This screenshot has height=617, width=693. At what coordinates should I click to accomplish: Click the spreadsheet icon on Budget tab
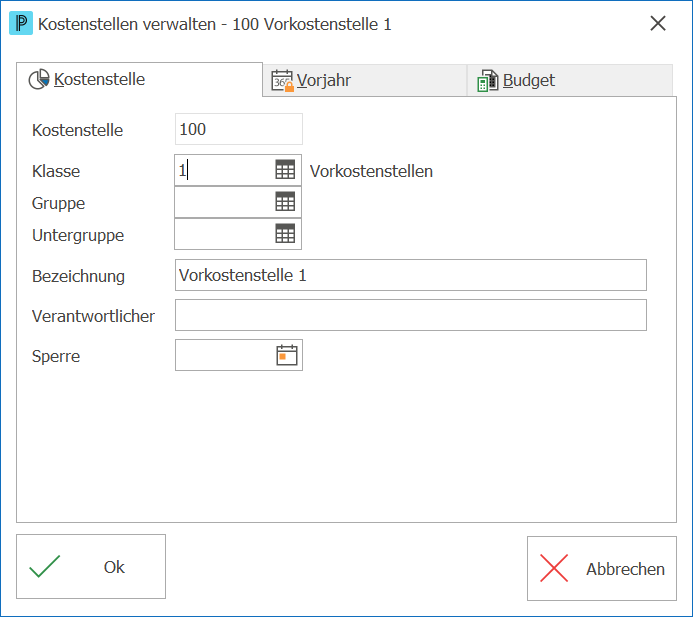pyautogui.click(x=487, y=80)
